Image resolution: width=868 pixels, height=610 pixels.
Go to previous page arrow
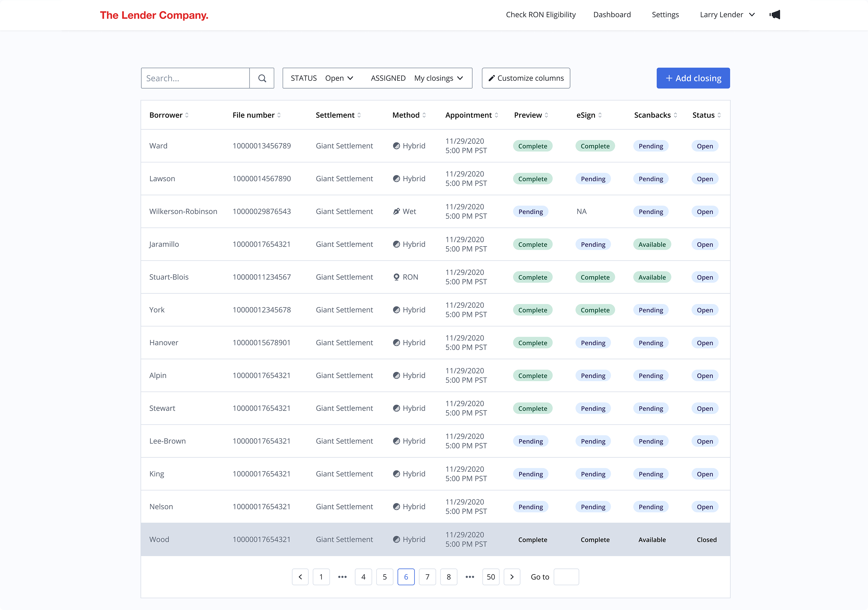pyautogui.click(x=300, y=577)
